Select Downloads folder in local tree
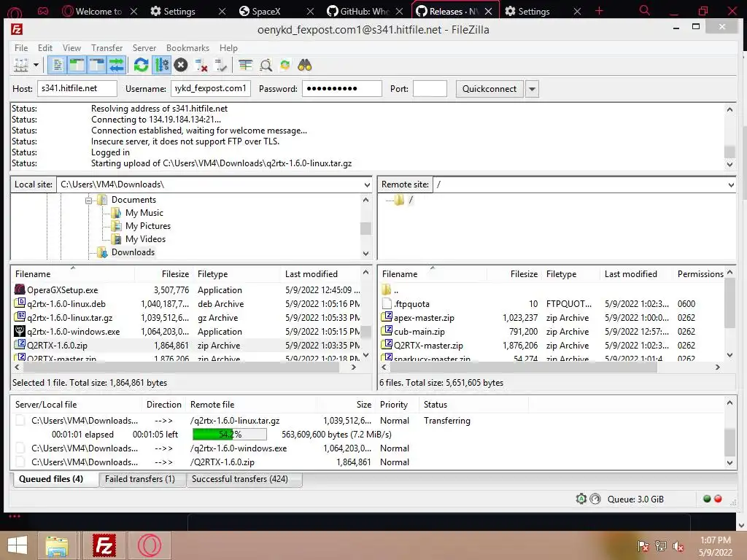Screen dimensions: 747x560 [133, 252]
